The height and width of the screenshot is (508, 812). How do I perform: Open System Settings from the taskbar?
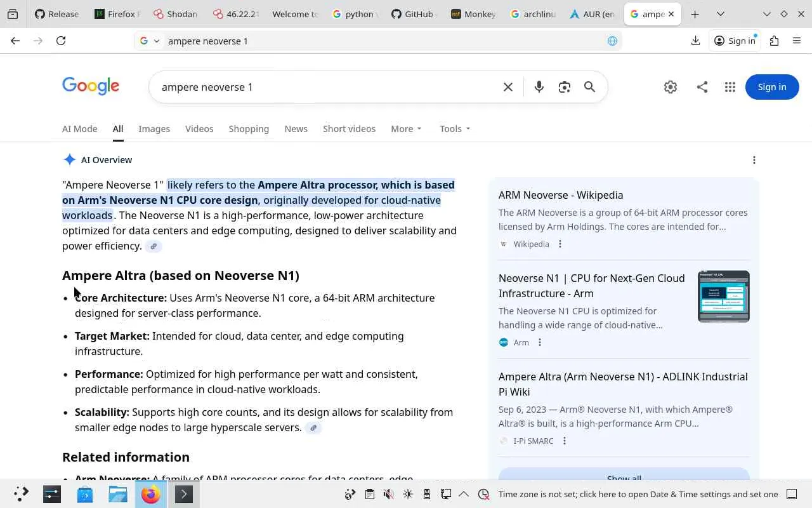[x=52, y=494]
